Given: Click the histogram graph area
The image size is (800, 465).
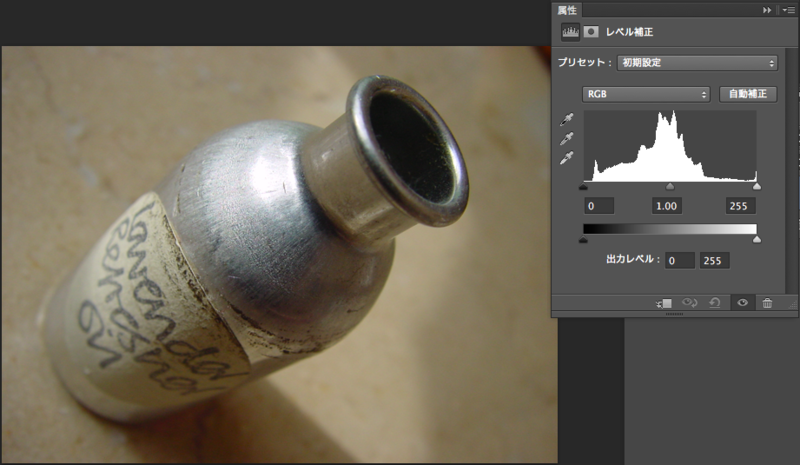Looking at the screenshot, I should [670, 146].
